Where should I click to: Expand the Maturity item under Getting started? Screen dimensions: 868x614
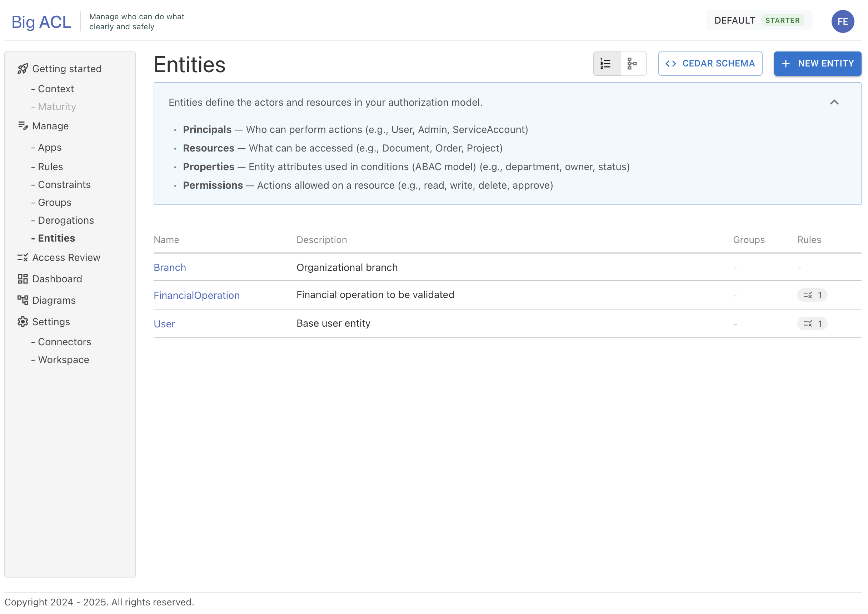point(56,106)
